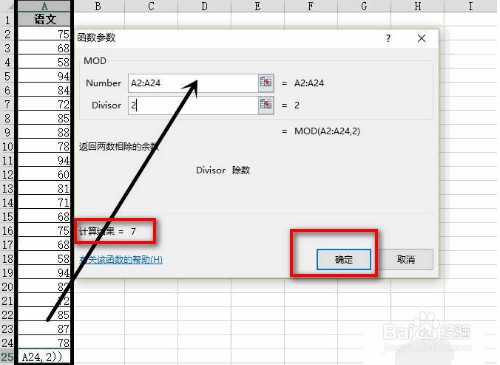
Task: Cancel with the 取消 button
Action: click(406, 259)
